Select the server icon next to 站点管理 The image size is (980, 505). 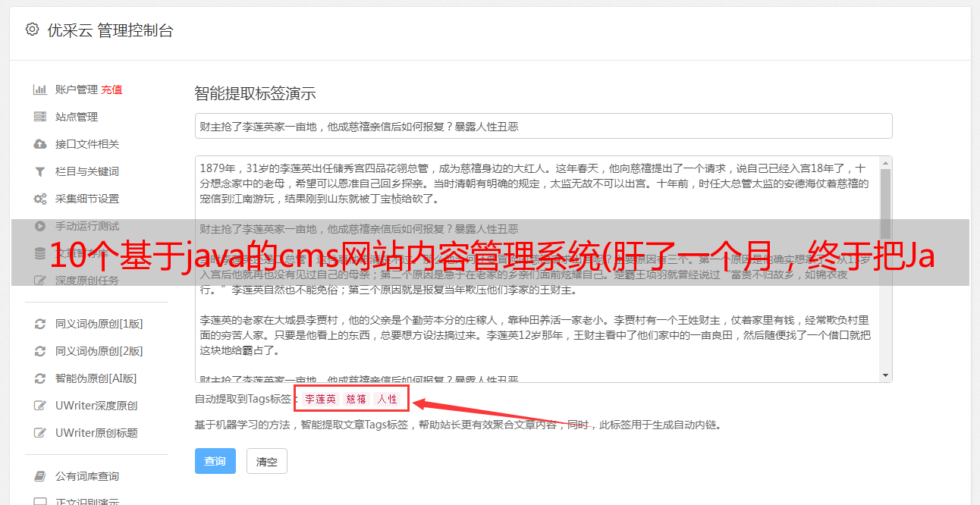[x=40, y=117]
